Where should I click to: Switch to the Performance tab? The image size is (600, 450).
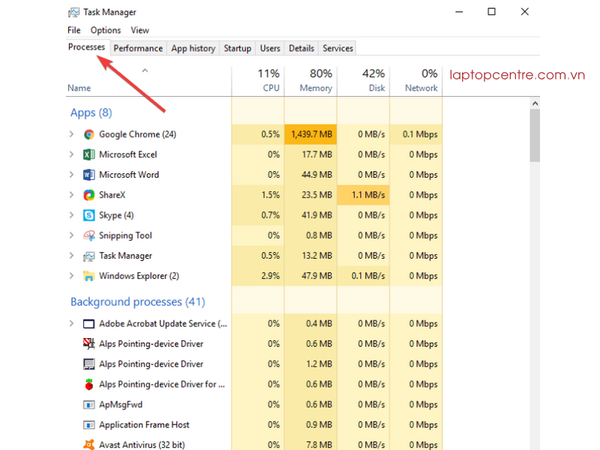coord(138,48)
